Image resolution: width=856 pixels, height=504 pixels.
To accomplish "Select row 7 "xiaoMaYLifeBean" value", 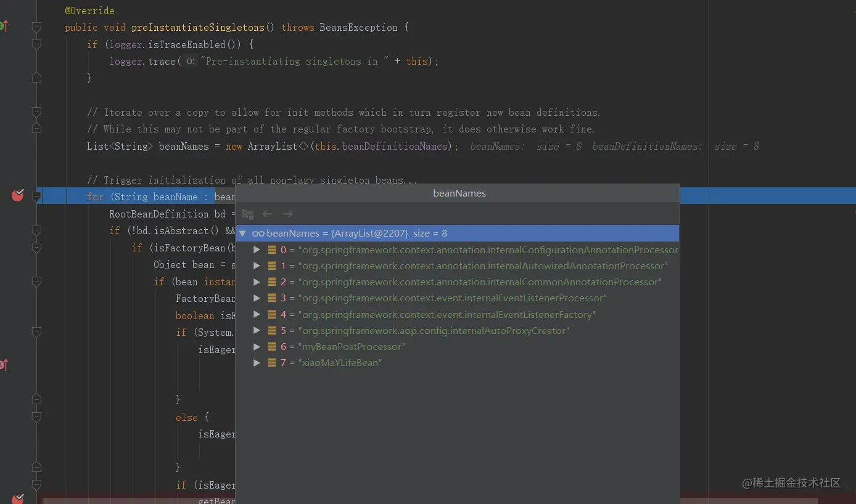I will coord(340,362).
